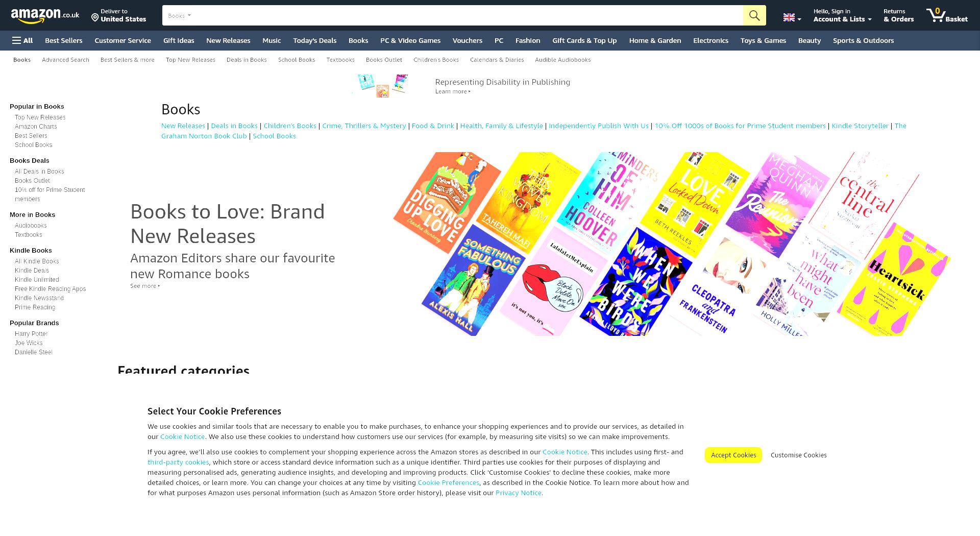This screenshot has width=980, height=536.
Task: Open Crime, Thrillers & Mystery link
Action: 364,126
